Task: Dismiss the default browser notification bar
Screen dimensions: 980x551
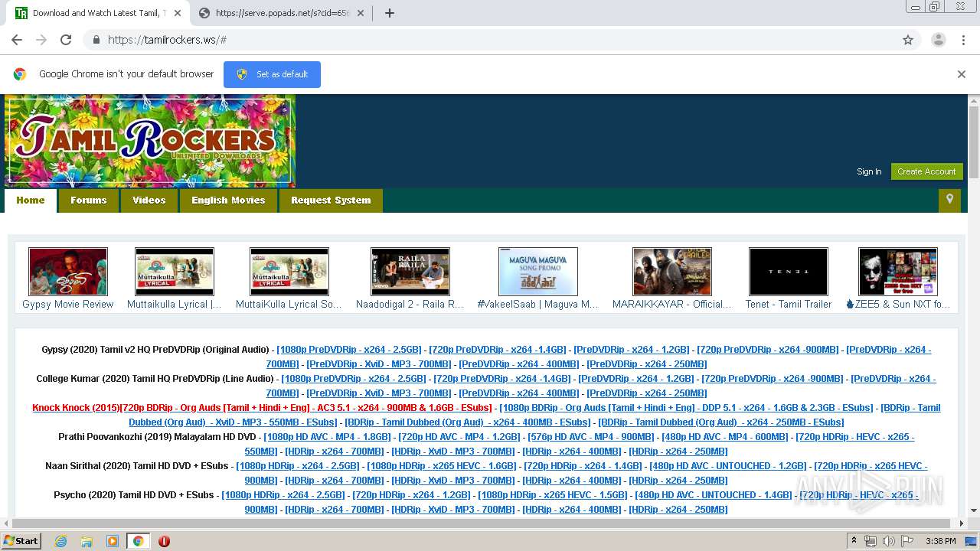Action: pos(962,74)
